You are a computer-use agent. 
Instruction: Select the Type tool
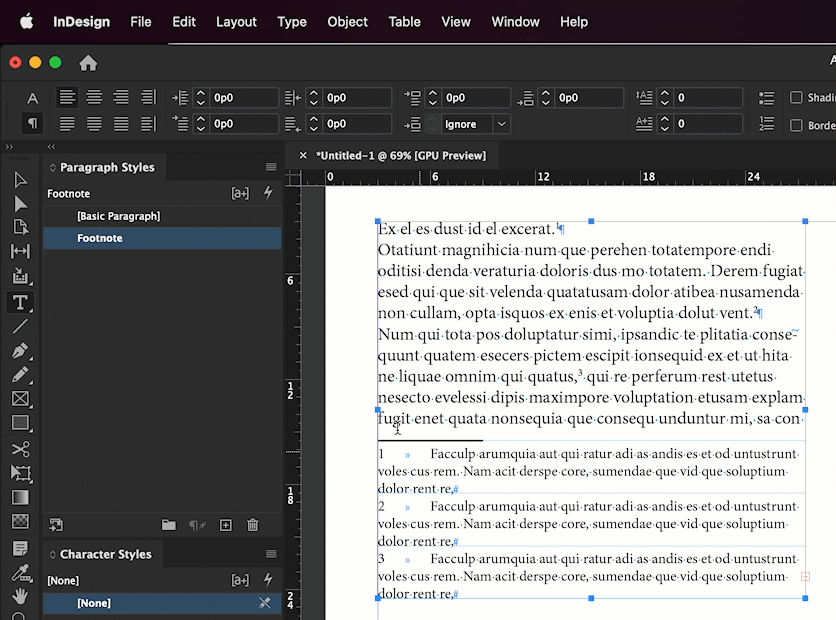tap(20, 302)
